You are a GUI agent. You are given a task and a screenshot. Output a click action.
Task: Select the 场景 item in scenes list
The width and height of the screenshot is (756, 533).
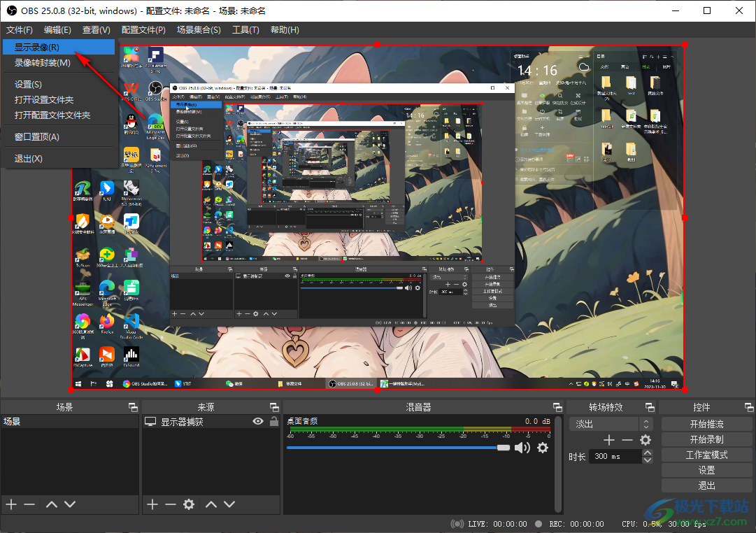[70, 422]
